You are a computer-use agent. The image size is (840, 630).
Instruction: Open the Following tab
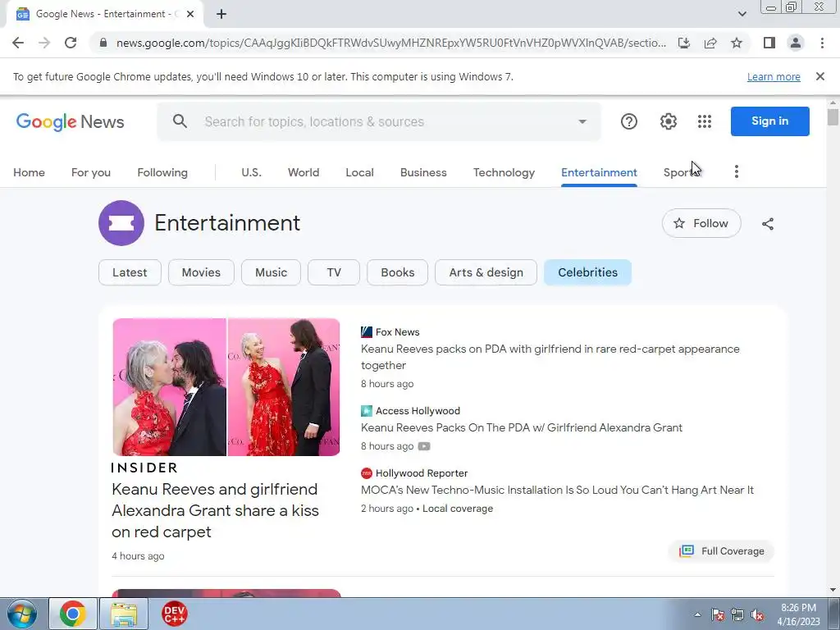162,172
